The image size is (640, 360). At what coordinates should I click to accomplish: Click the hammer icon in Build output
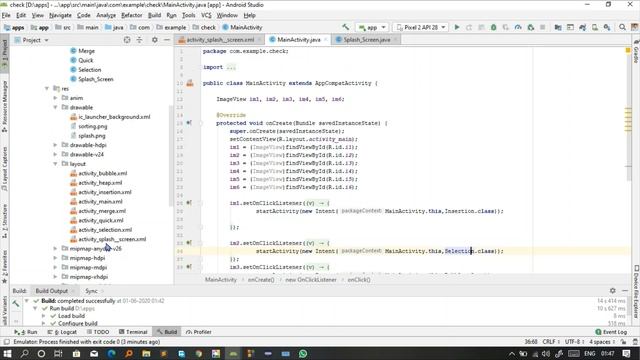16,303
